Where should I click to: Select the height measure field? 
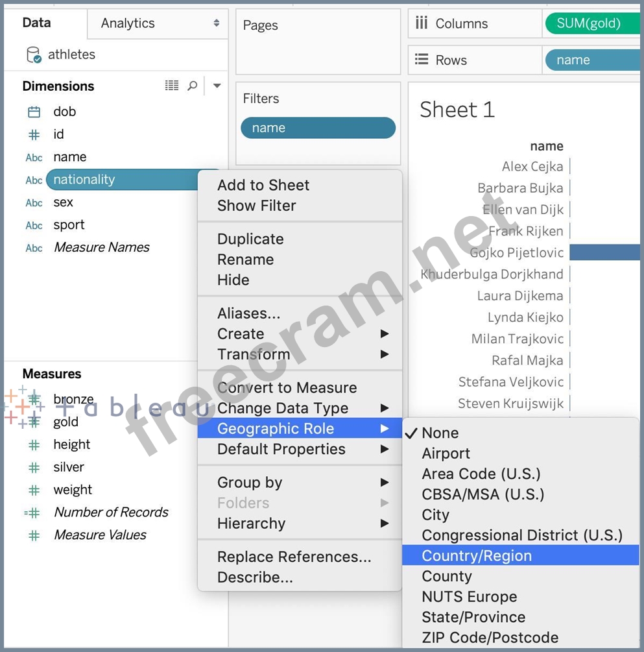tap(71, 444)
